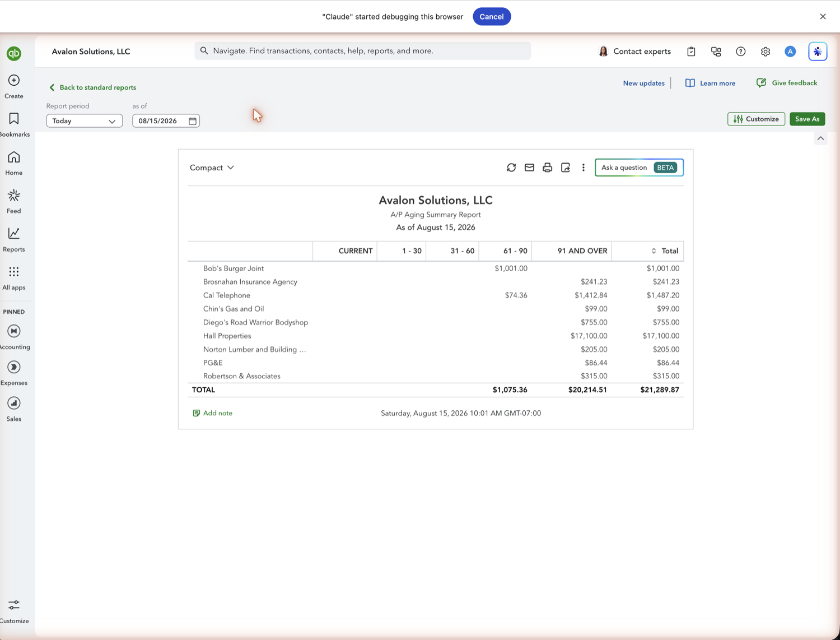Open pinned Accounting icon

[x=14, y=331]
